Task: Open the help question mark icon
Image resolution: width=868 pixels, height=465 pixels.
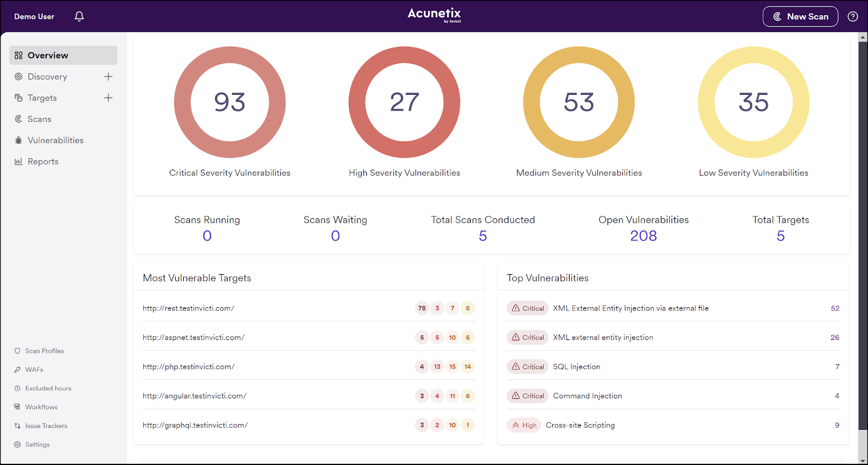Action: tap(853, 17)
